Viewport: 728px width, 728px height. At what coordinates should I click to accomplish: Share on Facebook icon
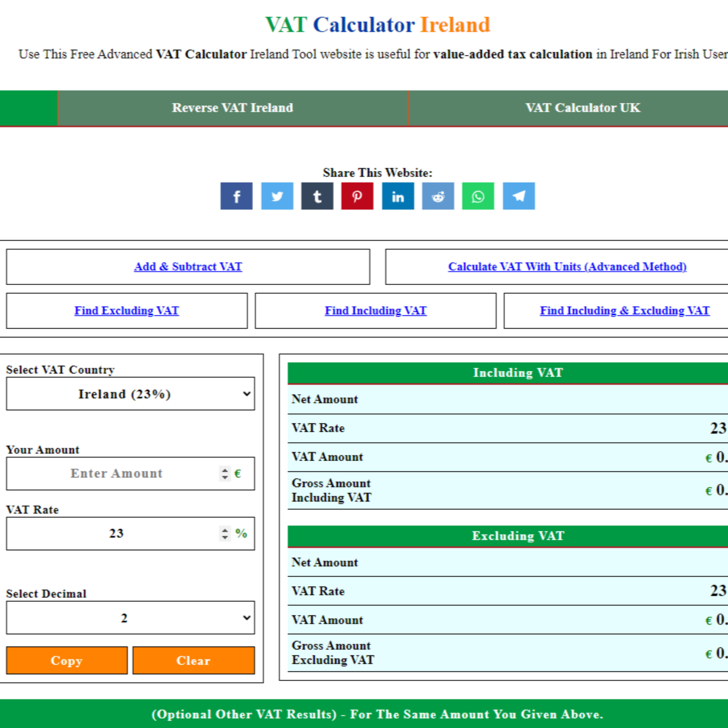pos(236,196)
